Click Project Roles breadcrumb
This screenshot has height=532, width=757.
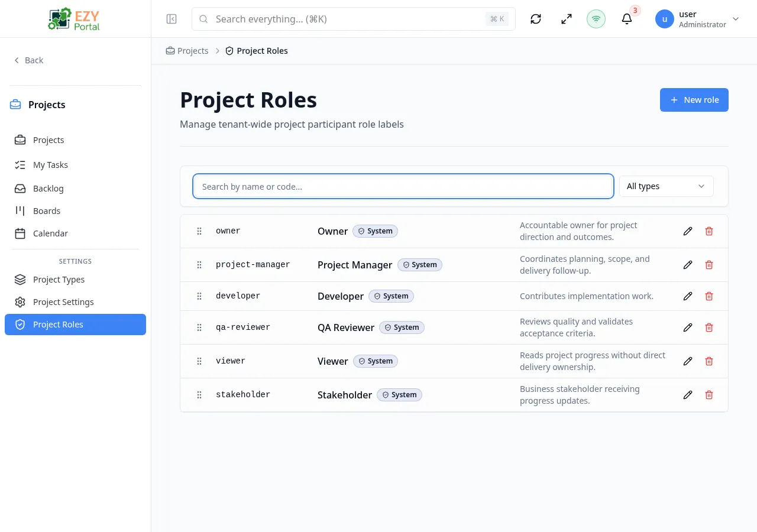257,51
